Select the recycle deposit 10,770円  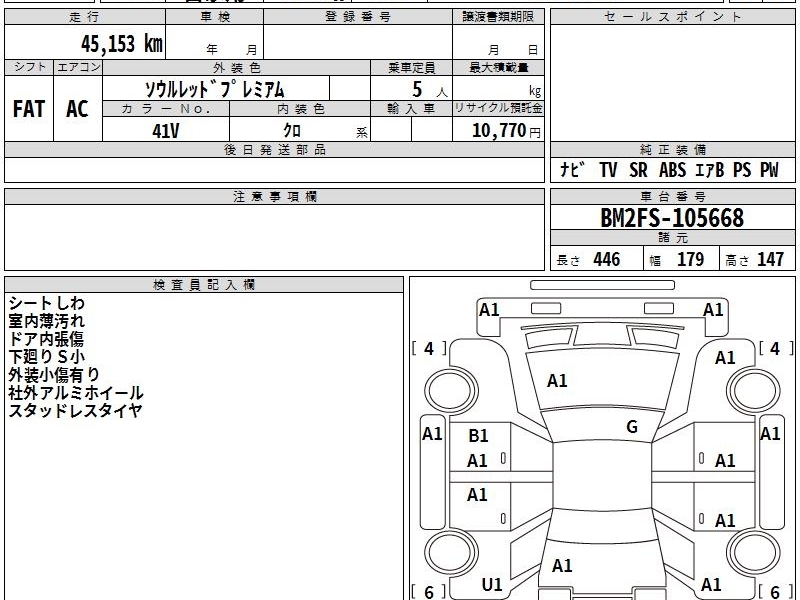(x=506, y=131)
